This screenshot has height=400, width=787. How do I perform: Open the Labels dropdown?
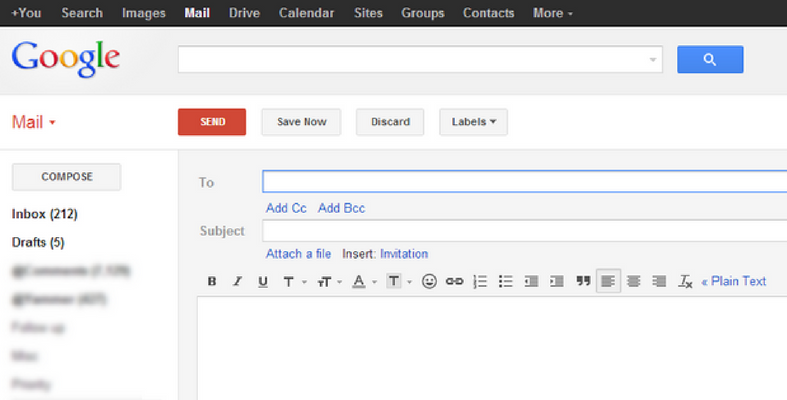(x=473, y=122)
